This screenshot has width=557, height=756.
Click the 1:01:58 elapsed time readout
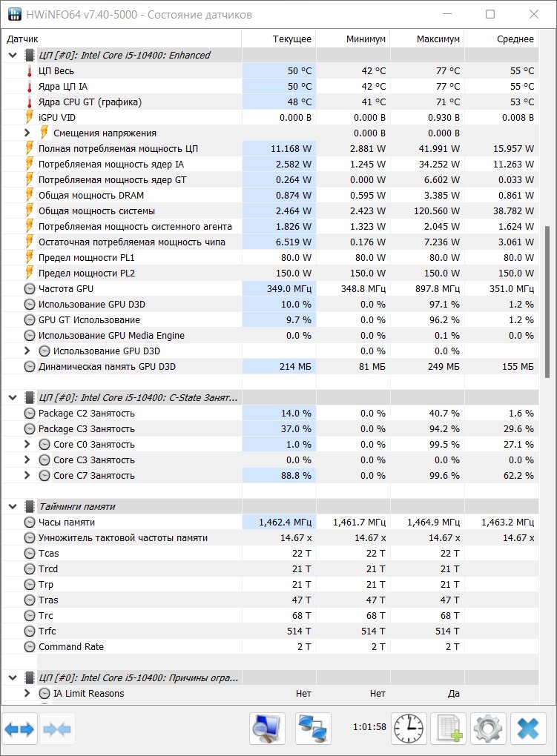point(369,726)
